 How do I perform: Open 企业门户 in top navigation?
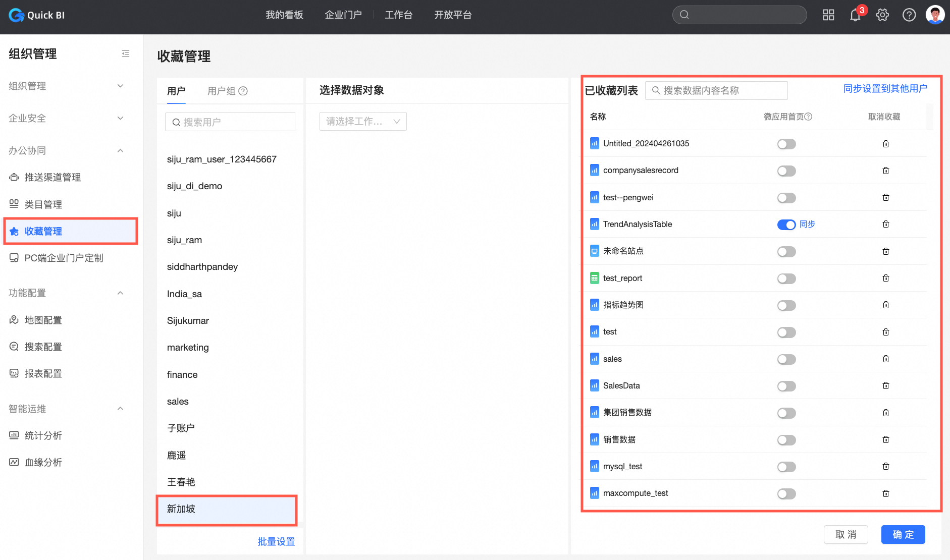(x=343, y=15)
